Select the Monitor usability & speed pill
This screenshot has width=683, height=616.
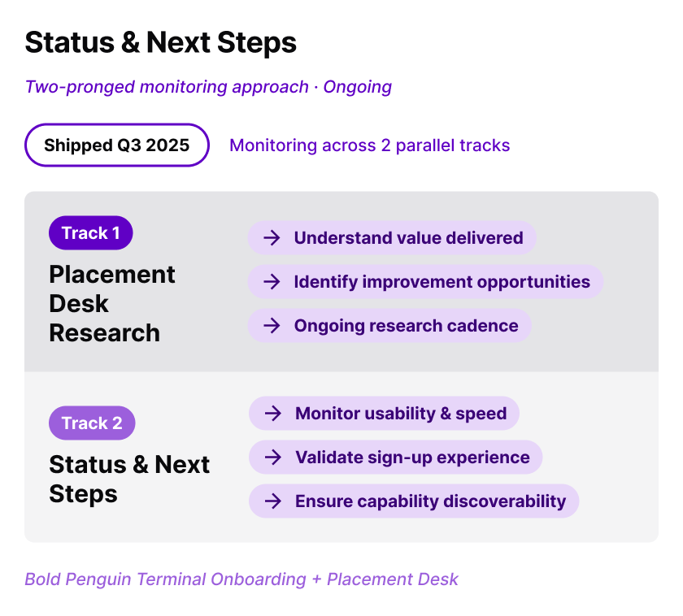(x=384, y=413)
